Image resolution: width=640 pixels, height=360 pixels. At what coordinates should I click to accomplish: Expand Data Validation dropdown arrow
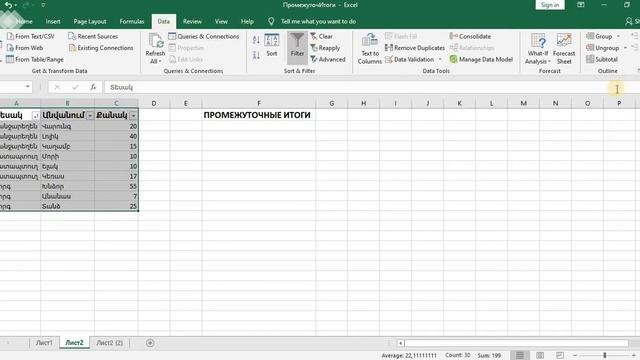(440, 59)
